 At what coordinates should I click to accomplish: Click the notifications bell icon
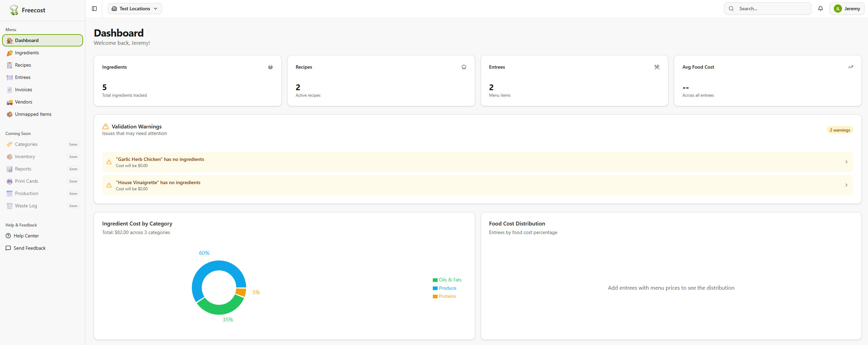pyautogui.click(x=820, y=9)
